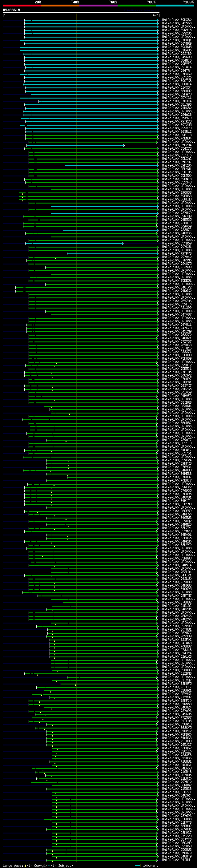Image resolution: width=197 pixels, height=868 pixels.
Task: Select UniRef100_Q54X73 in the hit list
Action: point(177,149)
